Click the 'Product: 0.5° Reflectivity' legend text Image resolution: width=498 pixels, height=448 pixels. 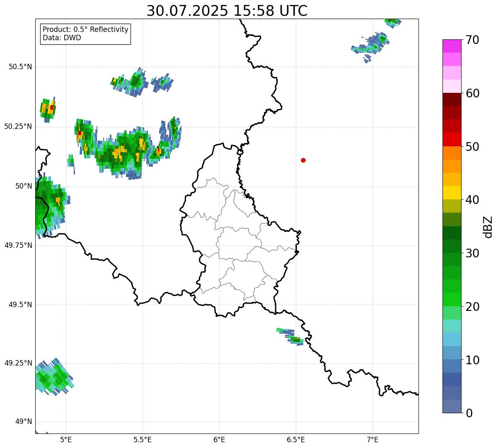click(x=85, y=30)
